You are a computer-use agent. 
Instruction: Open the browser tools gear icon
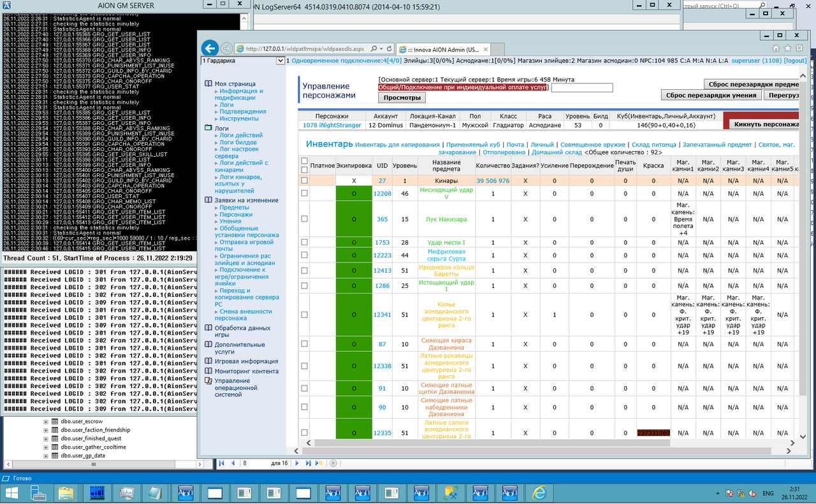[x=798, y=48]
